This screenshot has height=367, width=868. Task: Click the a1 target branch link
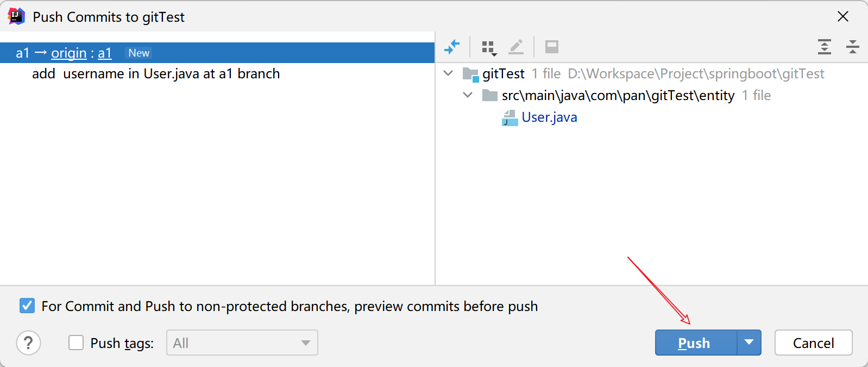click(105, 53)
